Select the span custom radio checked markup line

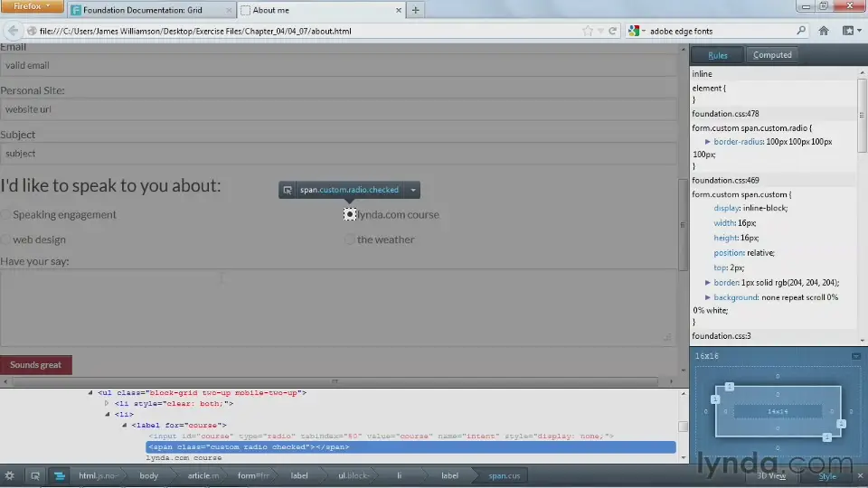(410, 447)
